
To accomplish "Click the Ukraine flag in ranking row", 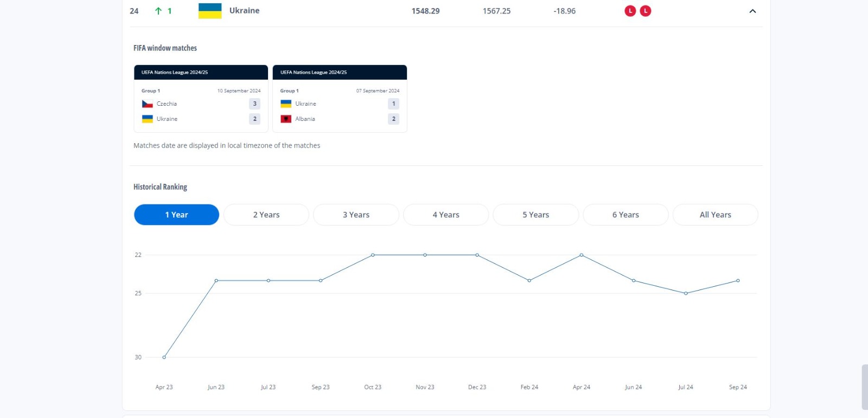I will (210, 11).
